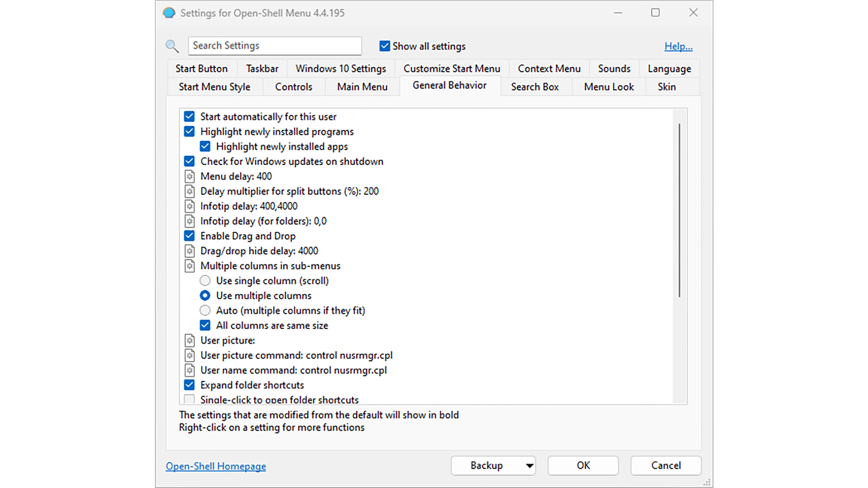Choose Auto (multiple columns if they fit)
Screen dimensions: 868x488
(x=205, y=310)
